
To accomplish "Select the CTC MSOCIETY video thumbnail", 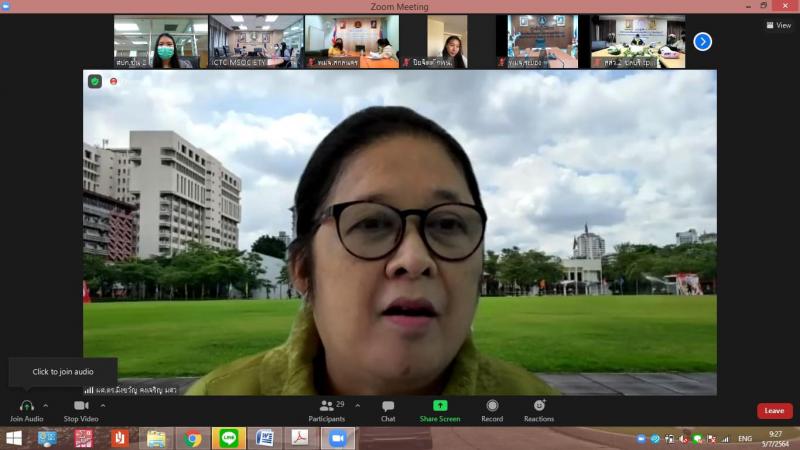I will pyautogui.click(x=256, y=41).
